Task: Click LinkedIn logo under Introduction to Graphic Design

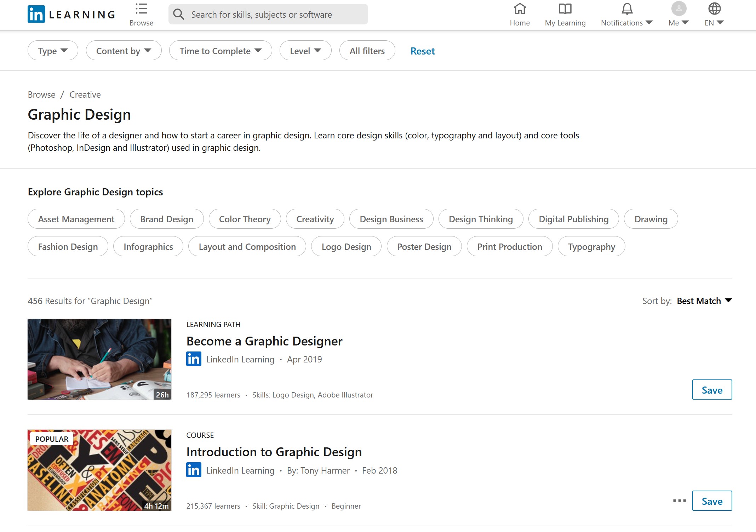Action: pyautogui.click(x=194, y=470)
